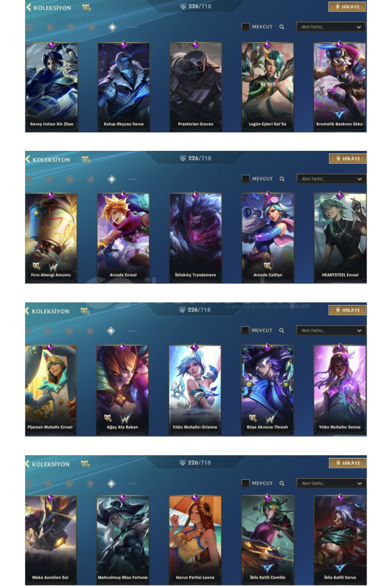Check MEVCUT box in bottom panel
Viewport: 392px width, 586px height.
tap(245, 483)
